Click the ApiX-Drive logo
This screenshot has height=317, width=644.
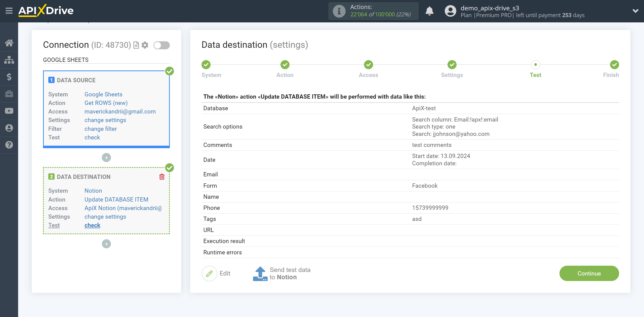[46, 11]
